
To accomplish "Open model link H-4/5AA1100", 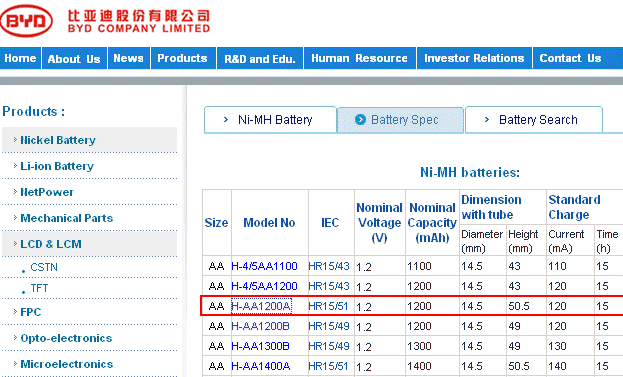I will [264, 266].
